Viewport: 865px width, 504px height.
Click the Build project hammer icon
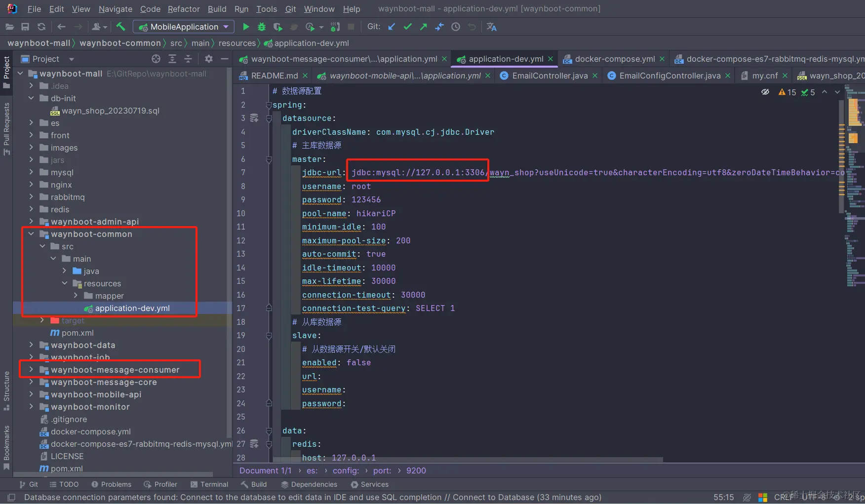[121, 27]
